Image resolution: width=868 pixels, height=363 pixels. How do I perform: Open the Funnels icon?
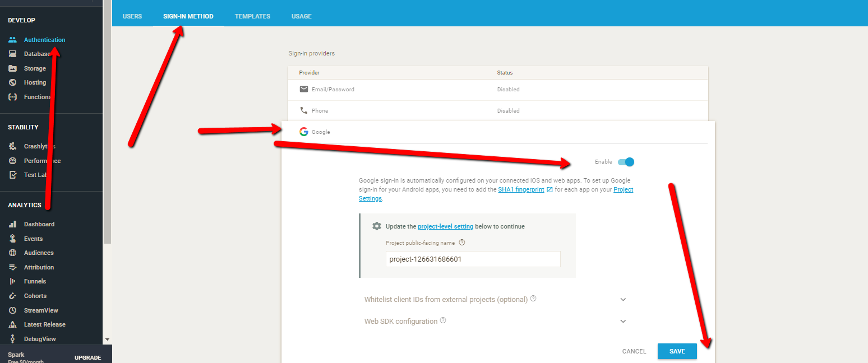pos(12,281)
